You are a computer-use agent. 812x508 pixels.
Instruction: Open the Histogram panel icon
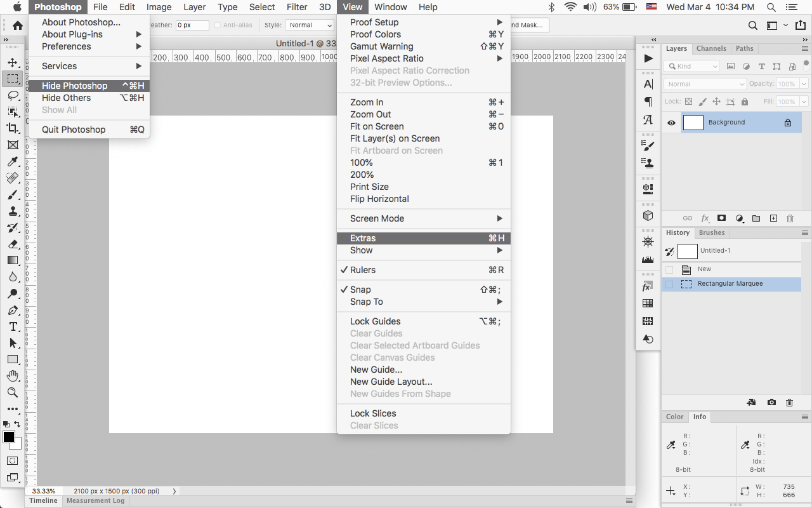648,259
